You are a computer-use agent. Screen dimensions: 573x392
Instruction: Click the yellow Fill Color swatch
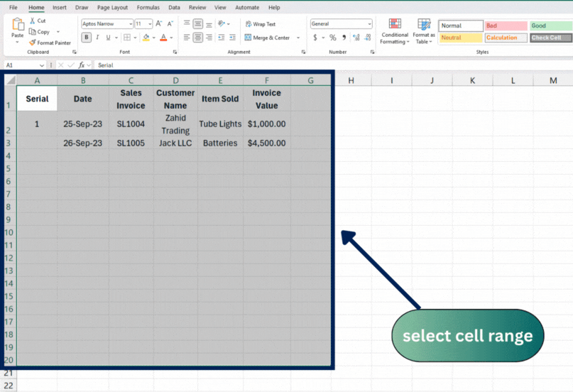(x=145, y=38)
